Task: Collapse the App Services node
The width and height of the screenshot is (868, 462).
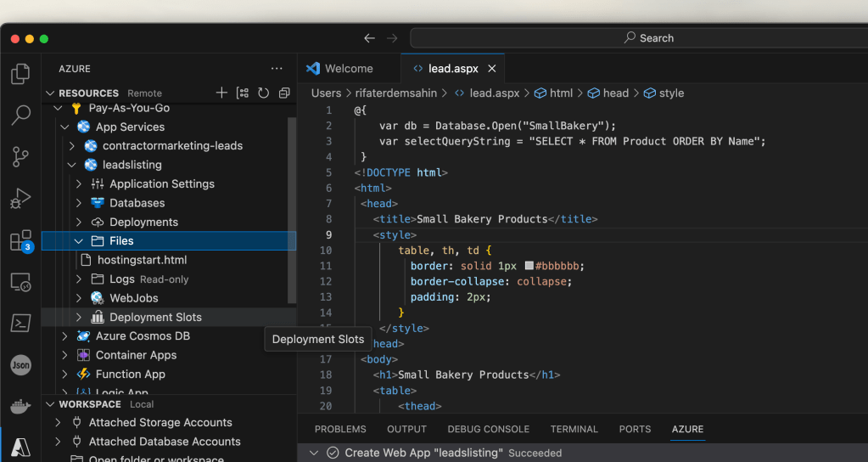Action: [x=64, y=127]
